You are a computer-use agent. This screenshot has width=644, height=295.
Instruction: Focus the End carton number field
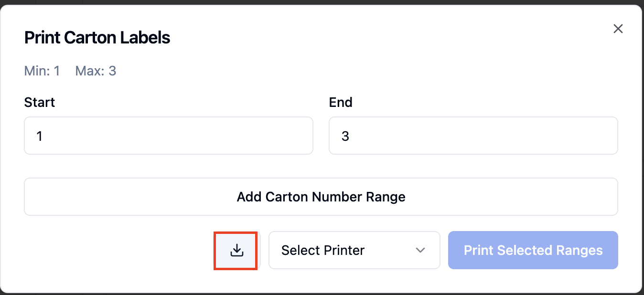[x=473, y=136]
